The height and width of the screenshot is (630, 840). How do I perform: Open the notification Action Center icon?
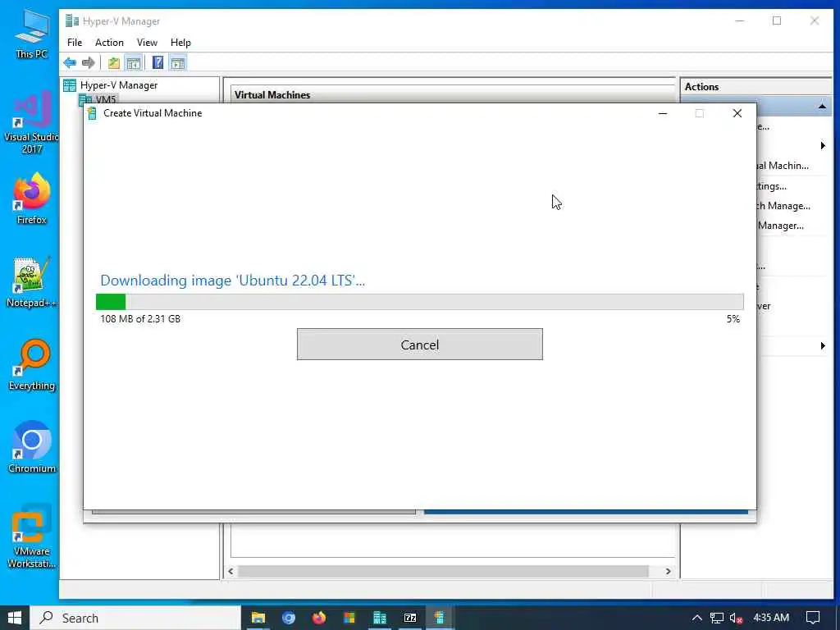point(813,618)
